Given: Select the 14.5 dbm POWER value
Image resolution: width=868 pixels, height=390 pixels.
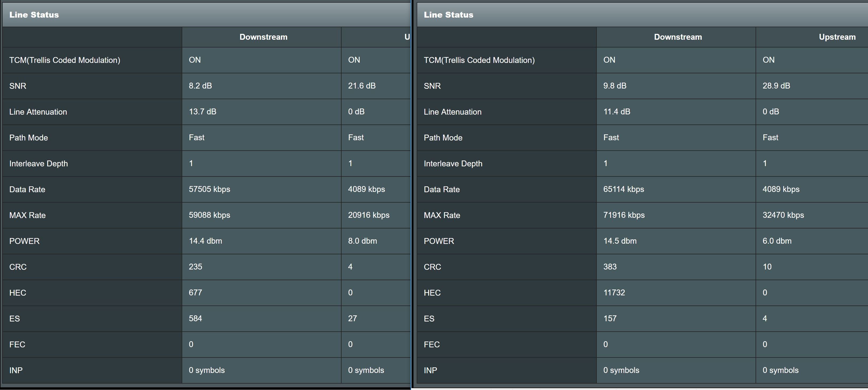Looking at the screenshot, I should tap(620, 241).
